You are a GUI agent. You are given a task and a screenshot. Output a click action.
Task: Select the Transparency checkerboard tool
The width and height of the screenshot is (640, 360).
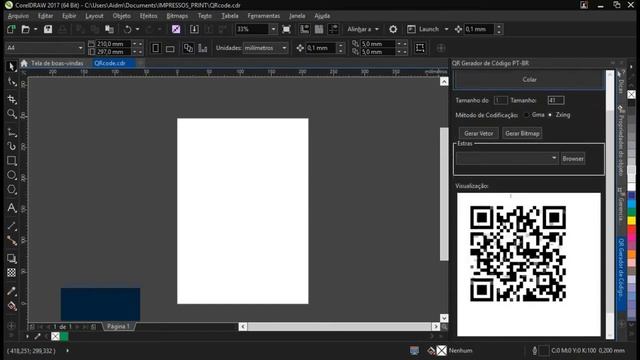pos(11,273)
